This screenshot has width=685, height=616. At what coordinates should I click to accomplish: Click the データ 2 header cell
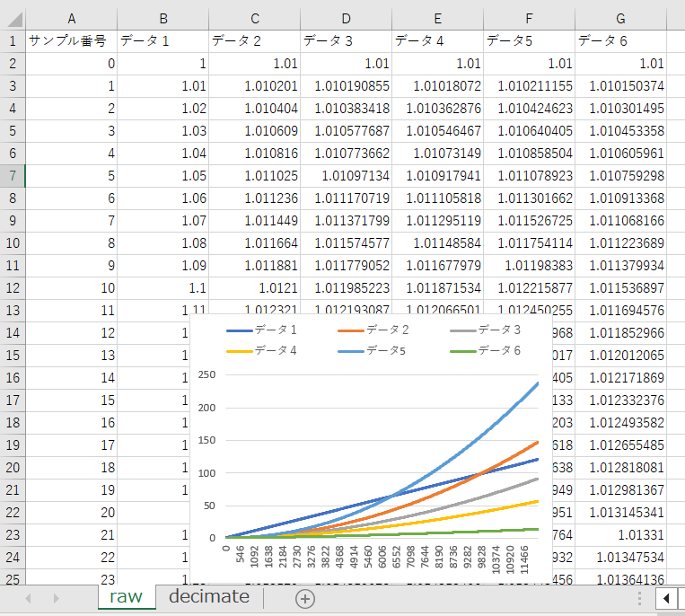point(255,41)
